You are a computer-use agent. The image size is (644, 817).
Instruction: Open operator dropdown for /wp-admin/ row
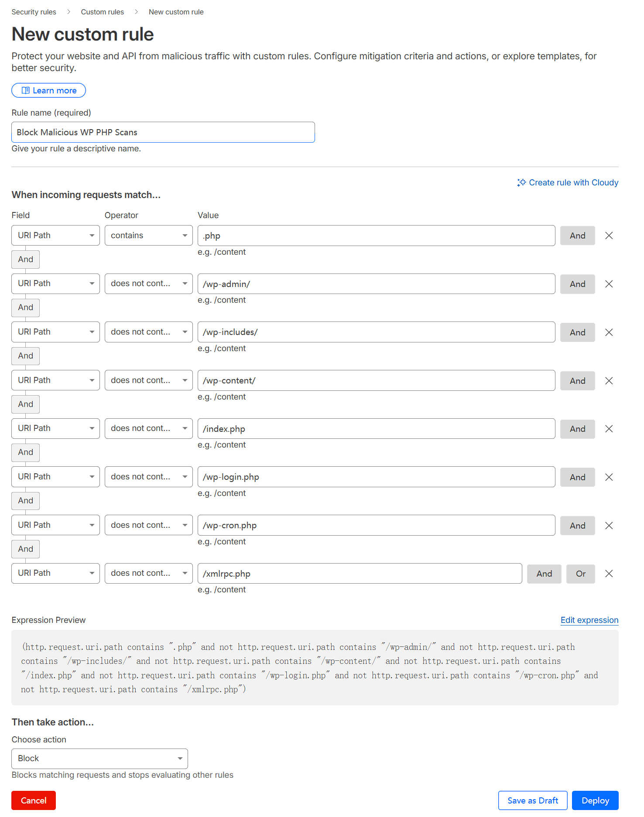(x=149, y=284)
